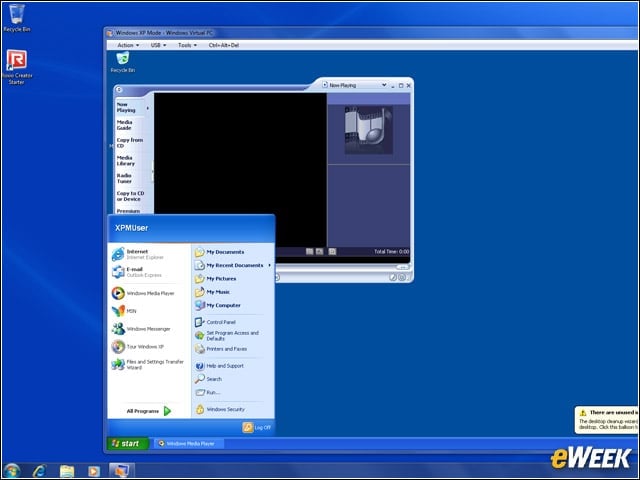Open Windows Explorer folder in Windows 7 taskbar
The height and width of the screenshot is (480, 640).
[x=67, y=471]
